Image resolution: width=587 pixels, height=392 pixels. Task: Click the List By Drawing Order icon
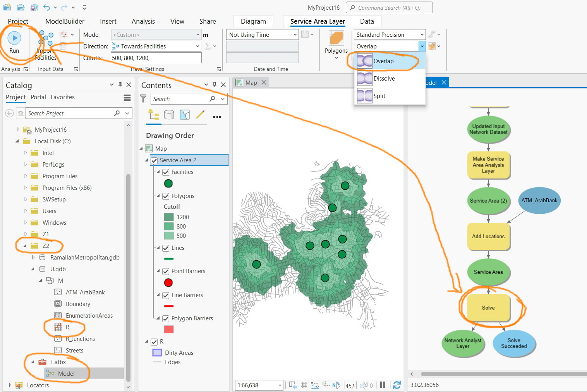153,115
